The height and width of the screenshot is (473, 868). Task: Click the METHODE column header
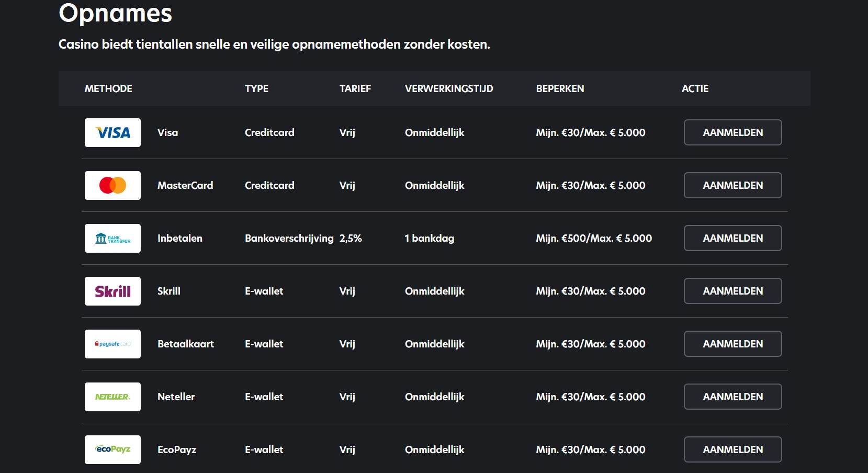[108, 88]
